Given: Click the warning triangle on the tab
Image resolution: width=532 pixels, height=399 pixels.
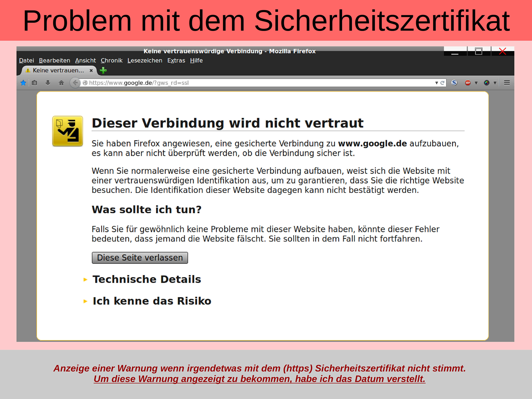Looking at the screenshot, I should [x=28, y=71].
